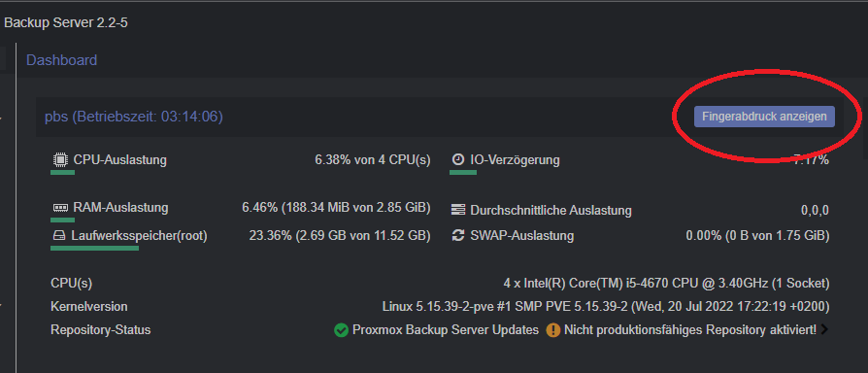Click Proxmox Backup Server Updates text
The width and height of the screenshot is (868, 373).
click(446, 330)
